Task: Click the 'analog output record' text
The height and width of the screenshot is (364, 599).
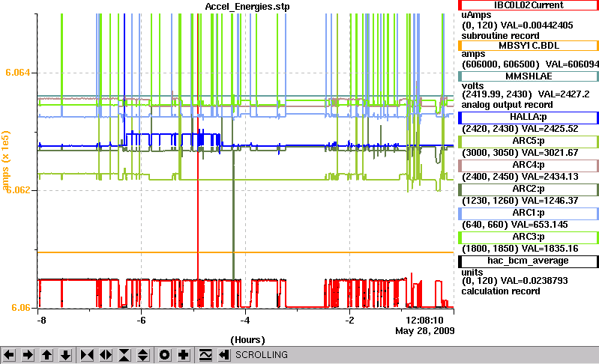Action: point(507,105)
